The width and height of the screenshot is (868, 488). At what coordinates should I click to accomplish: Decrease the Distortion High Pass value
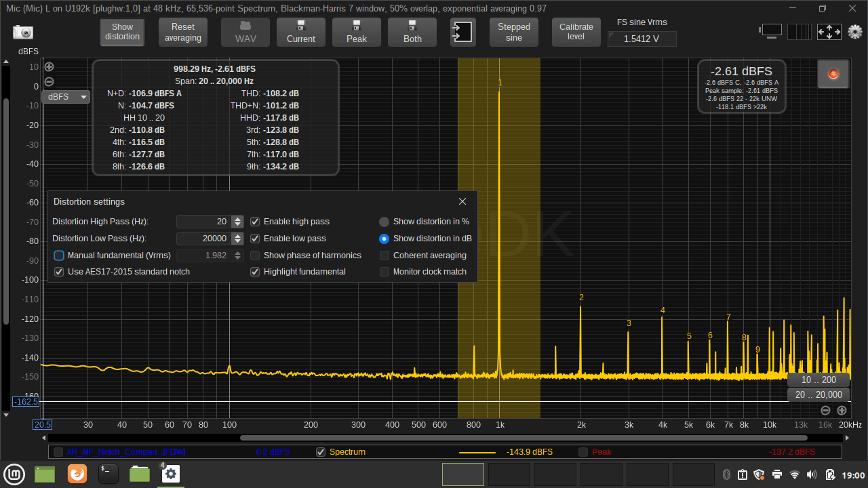(x=237, y=225)
